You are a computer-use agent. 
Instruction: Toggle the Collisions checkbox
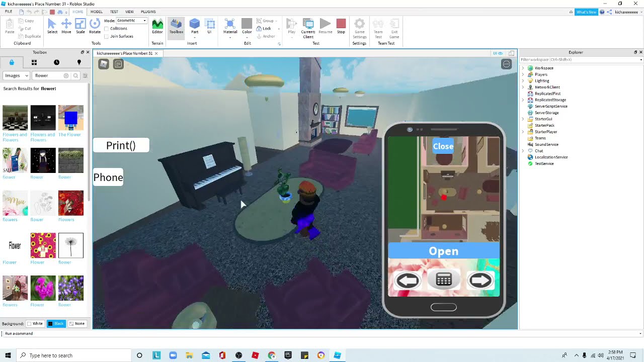(107, 29)
